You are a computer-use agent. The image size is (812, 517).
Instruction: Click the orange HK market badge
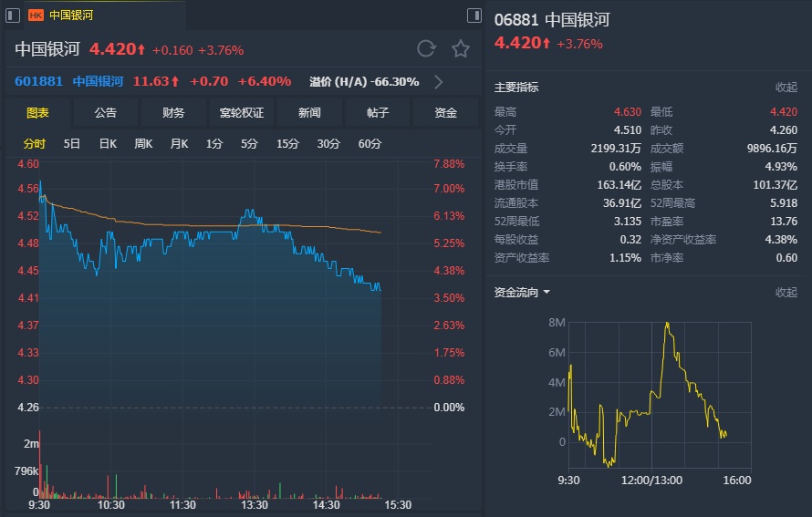tap(36, 16)
